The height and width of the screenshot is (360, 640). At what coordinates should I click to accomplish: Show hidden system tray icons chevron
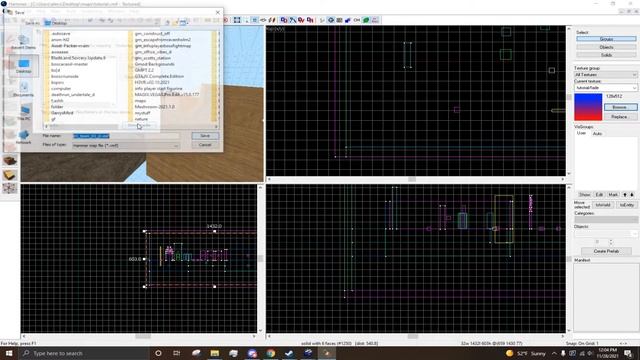(554, 353)
